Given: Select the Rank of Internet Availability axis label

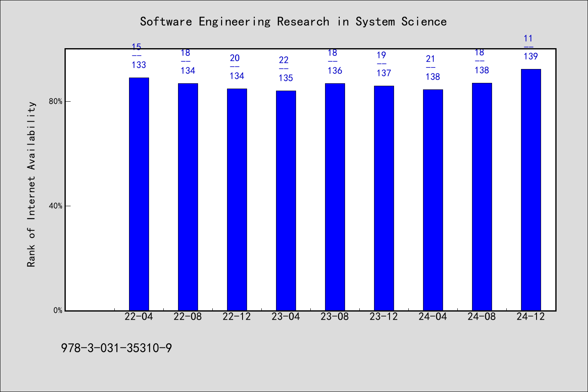Looking at the screenshot, I should point(31,184).
